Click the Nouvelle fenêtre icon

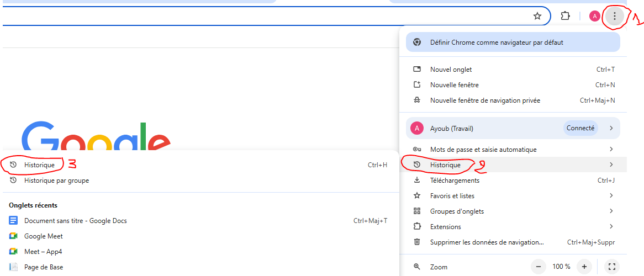417,85
